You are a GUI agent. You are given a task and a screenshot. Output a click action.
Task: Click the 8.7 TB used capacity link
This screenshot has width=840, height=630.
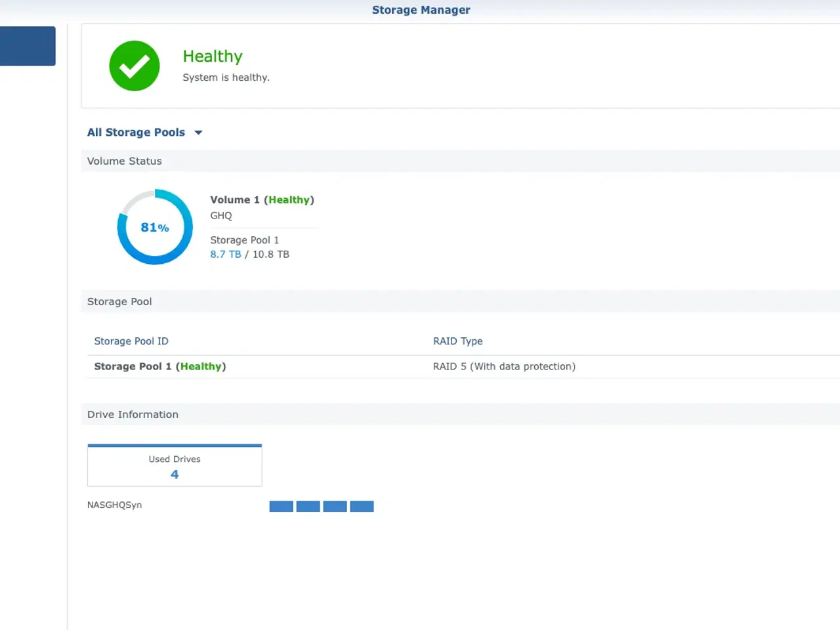pos(225,254)
